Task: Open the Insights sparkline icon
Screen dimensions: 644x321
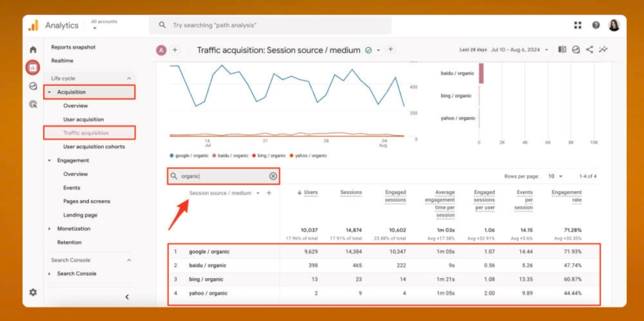Action: click(604, 49)
